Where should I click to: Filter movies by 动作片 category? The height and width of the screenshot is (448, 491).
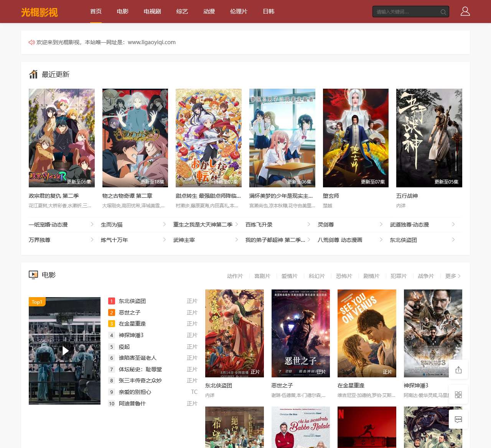235,276
